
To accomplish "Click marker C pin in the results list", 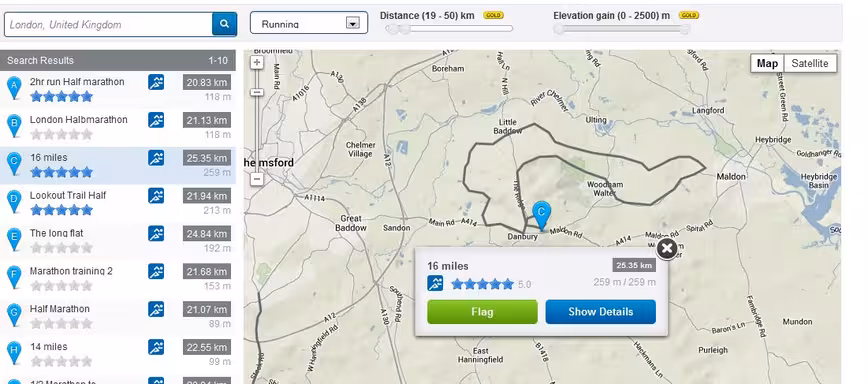I will point(14,164).
